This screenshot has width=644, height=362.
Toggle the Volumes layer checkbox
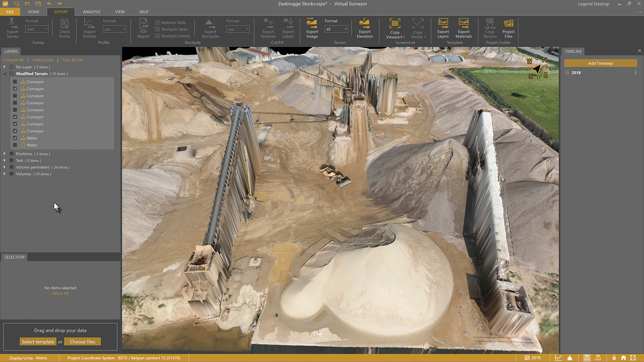point(12,174)
